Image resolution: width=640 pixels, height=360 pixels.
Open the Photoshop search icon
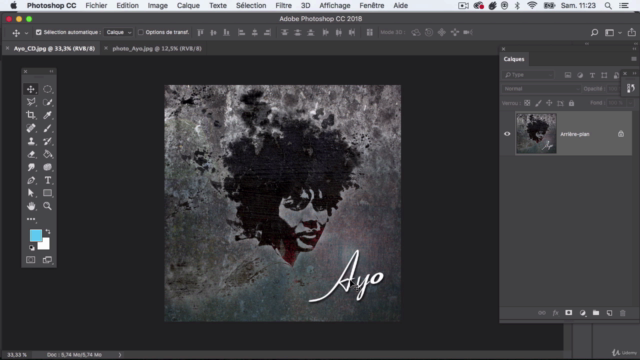coord(594,33)
